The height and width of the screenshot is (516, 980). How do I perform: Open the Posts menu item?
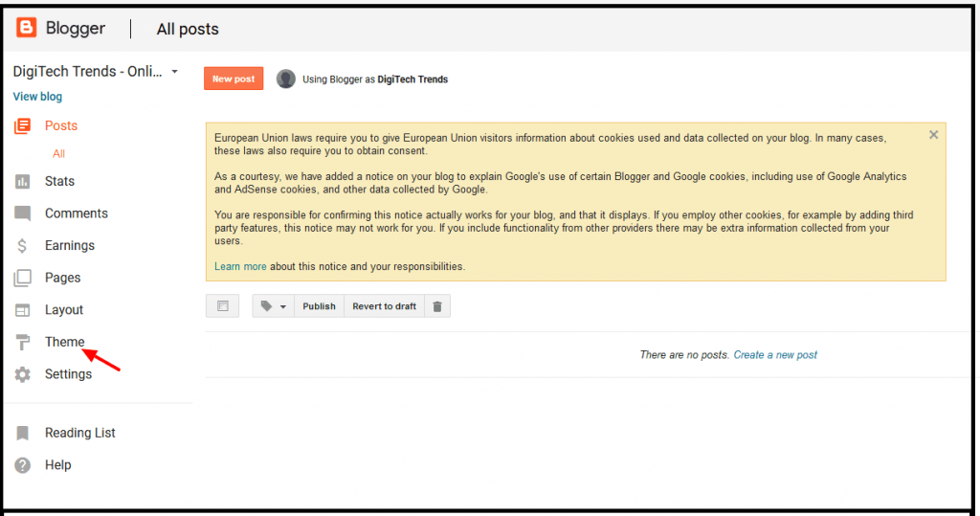(61, 125)
